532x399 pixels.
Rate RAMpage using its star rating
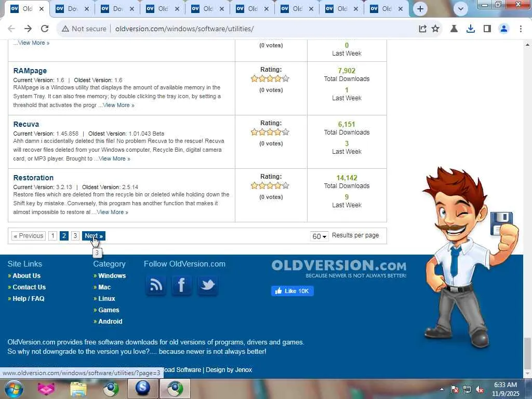[270, 79]
